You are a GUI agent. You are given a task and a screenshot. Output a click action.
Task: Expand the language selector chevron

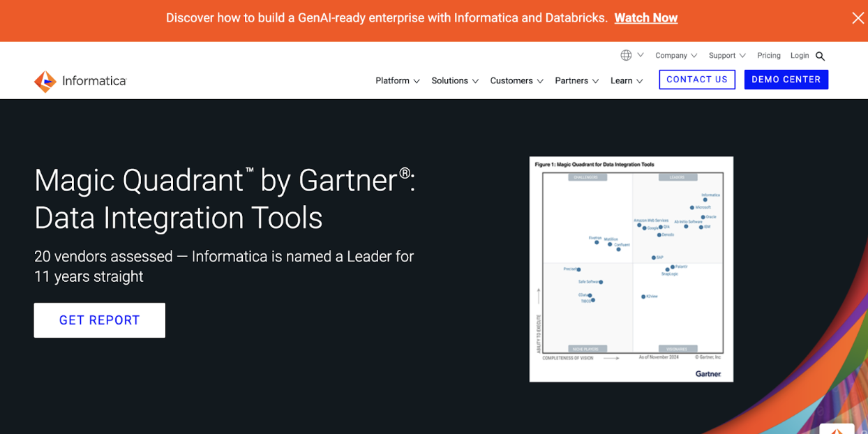[x=640, y=55]
